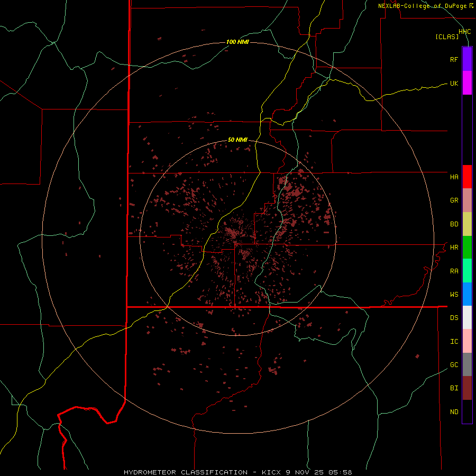Click the RF legend label
Image resolution: width=476 pixels, height=476 pixels.
[454, 59]
